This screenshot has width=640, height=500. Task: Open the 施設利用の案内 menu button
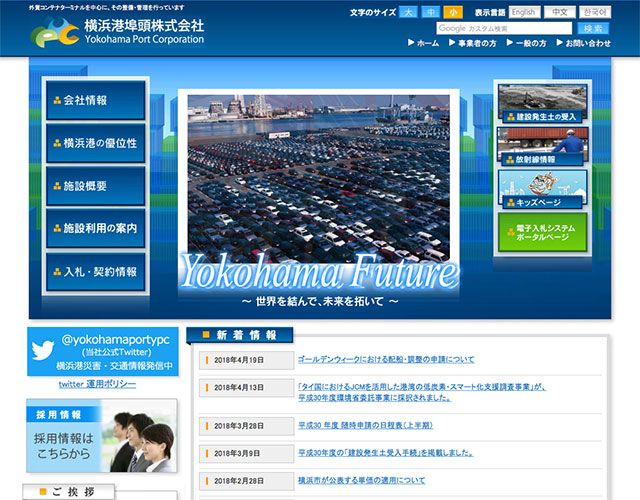[96, 228]
